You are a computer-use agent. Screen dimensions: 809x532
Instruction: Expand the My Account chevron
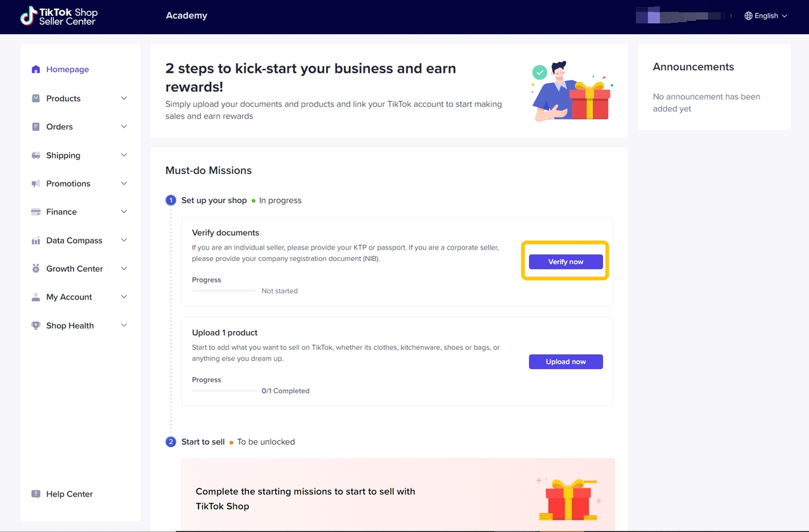[124, 297]
